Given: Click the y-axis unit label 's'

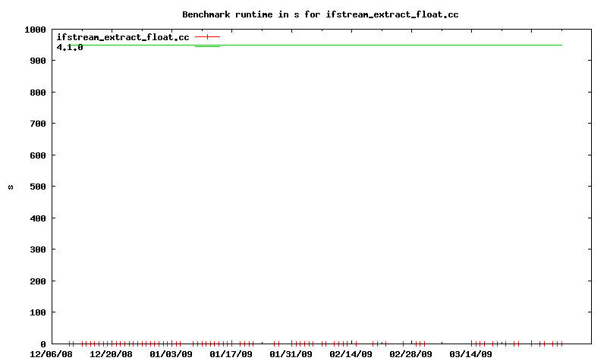Looking at the screenshot, I should (11, 187).
